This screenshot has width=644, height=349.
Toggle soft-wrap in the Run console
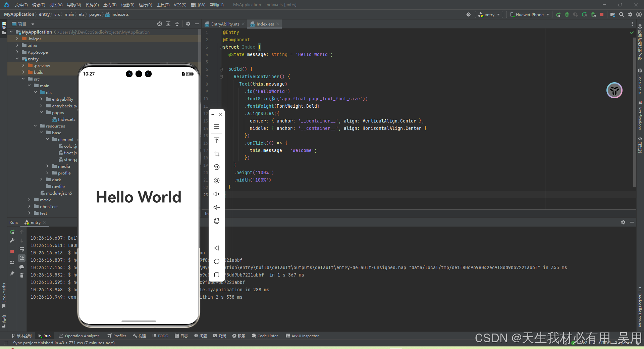(x=22, y=249)
